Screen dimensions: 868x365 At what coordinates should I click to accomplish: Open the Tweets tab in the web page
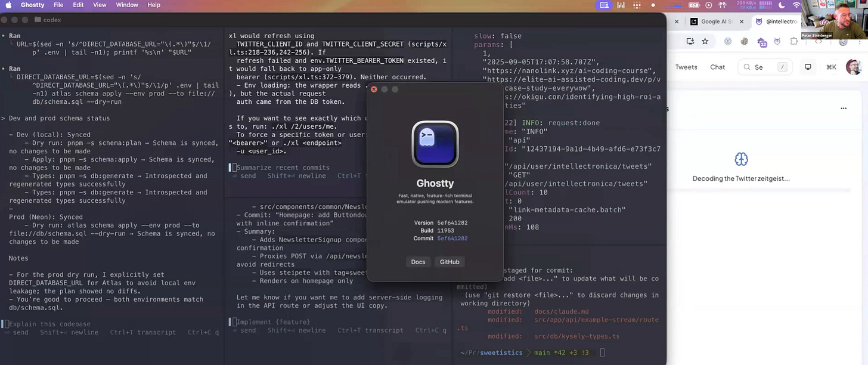coord(686,67)
